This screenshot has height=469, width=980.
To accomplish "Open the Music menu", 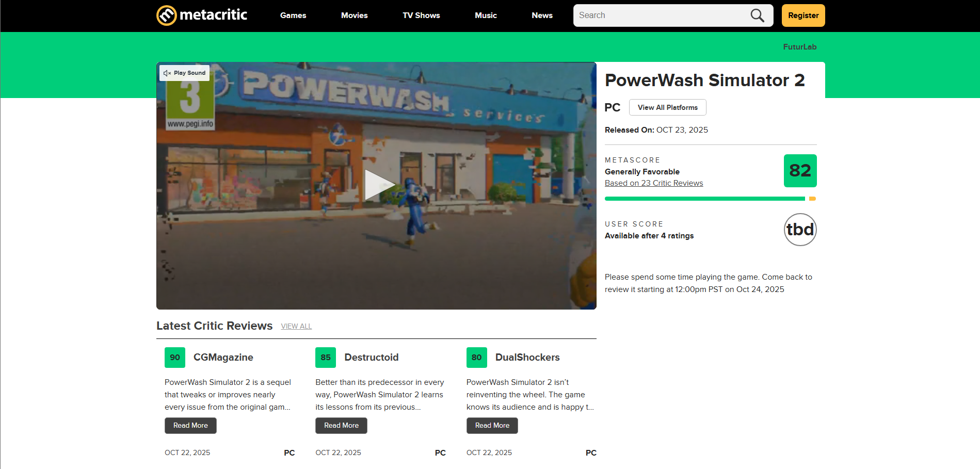I will tap(486, 15).
